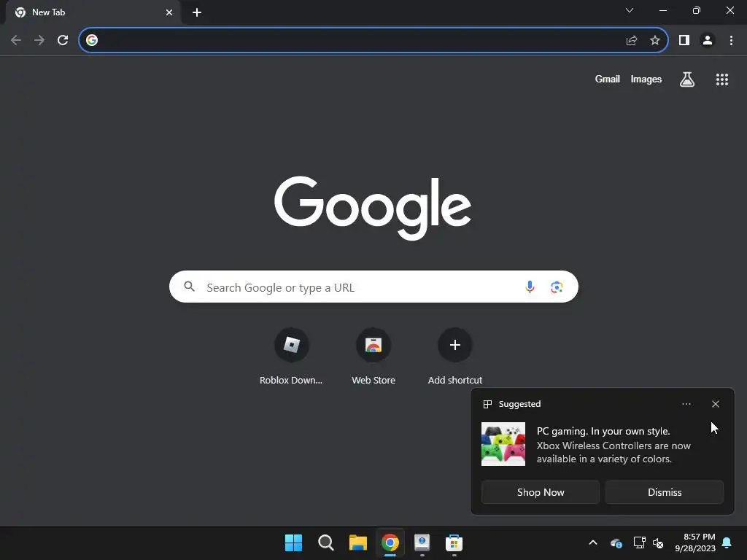Minimize the Chrome window

pos(663,10)
